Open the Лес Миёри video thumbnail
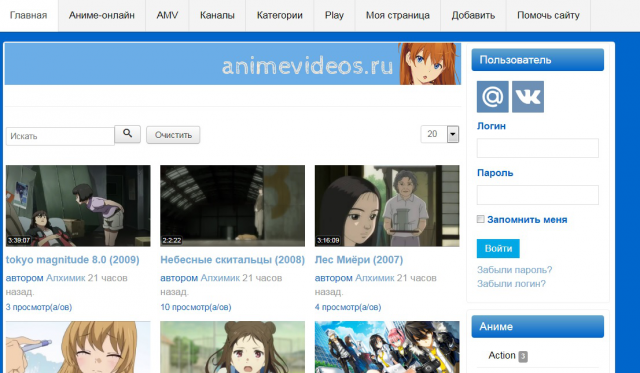The image size is (640, 373). click(x=387, y=206)
